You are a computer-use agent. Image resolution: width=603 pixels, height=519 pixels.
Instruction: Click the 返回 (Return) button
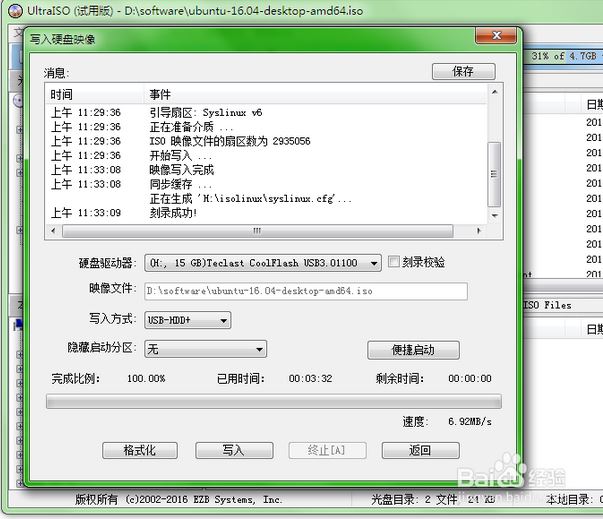click(420, 450)
